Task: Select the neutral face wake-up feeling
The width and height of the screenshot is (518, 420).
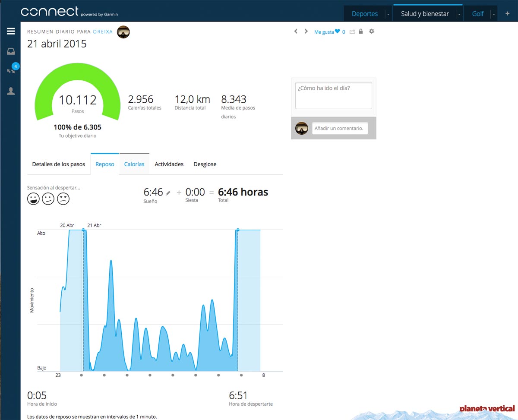Action: tap(48, 199)
